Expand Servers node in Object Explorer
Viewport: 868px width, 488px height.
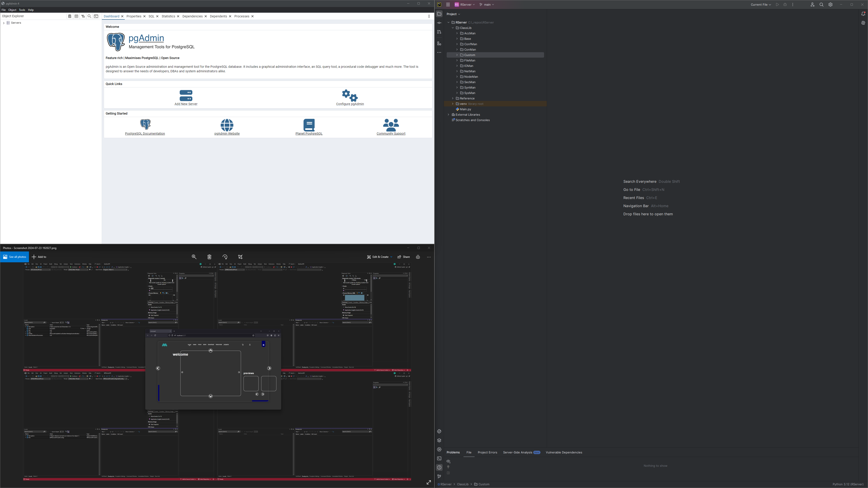4,23
